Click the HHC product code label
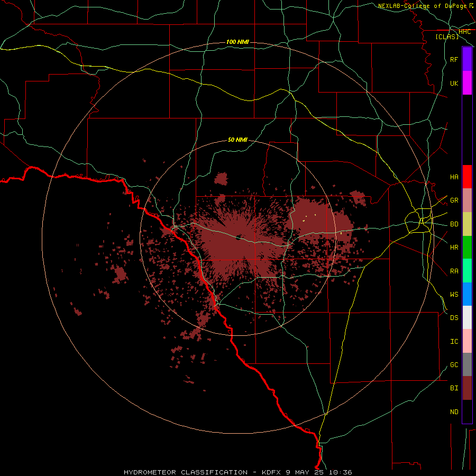The image size is (476, 476). 464,32
